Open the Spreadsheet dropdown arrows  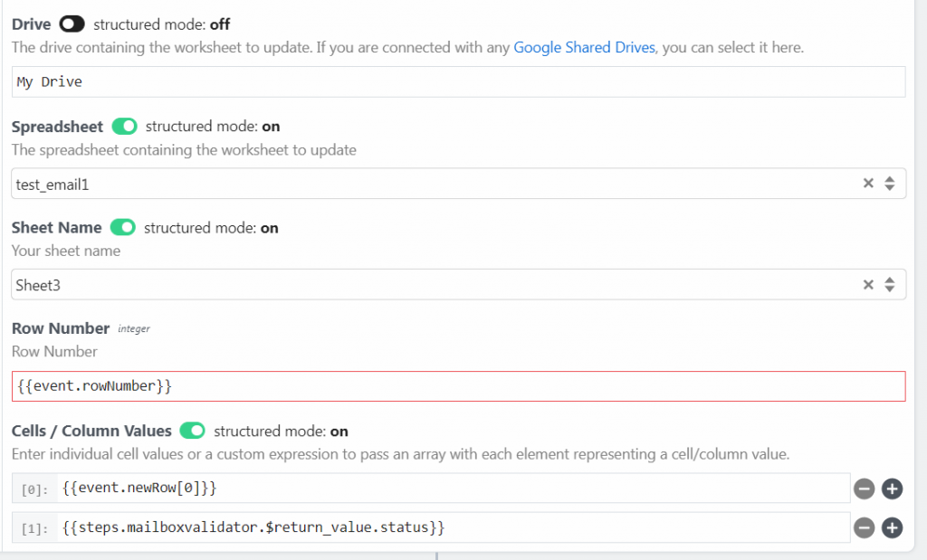click(x=890, y=184)
